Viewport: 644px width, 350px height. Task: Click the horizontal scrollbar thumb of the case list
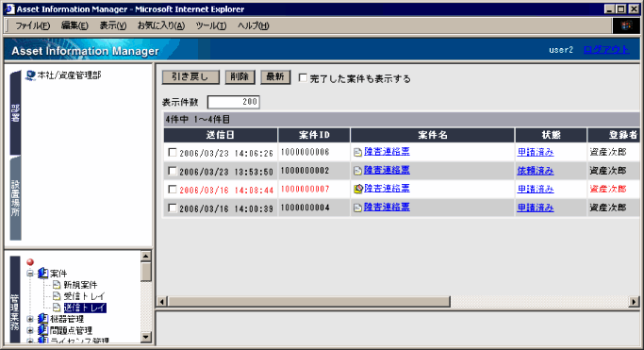pos(308,302)
